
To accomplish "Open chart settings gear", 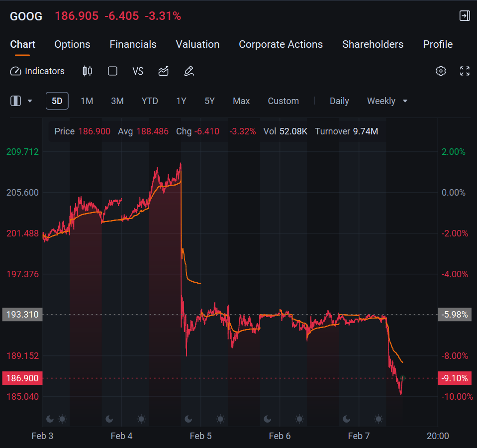I will [x=441, y=71].
